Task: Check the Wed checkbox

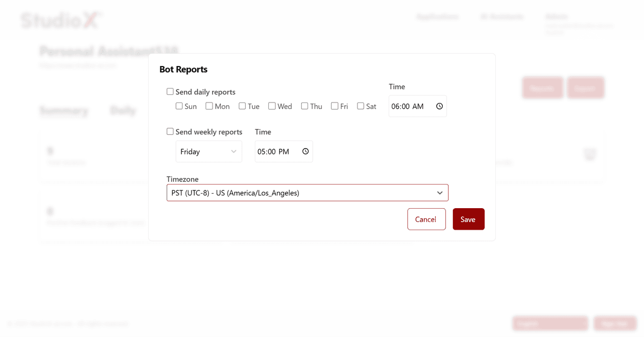Action: click(273, 106)
